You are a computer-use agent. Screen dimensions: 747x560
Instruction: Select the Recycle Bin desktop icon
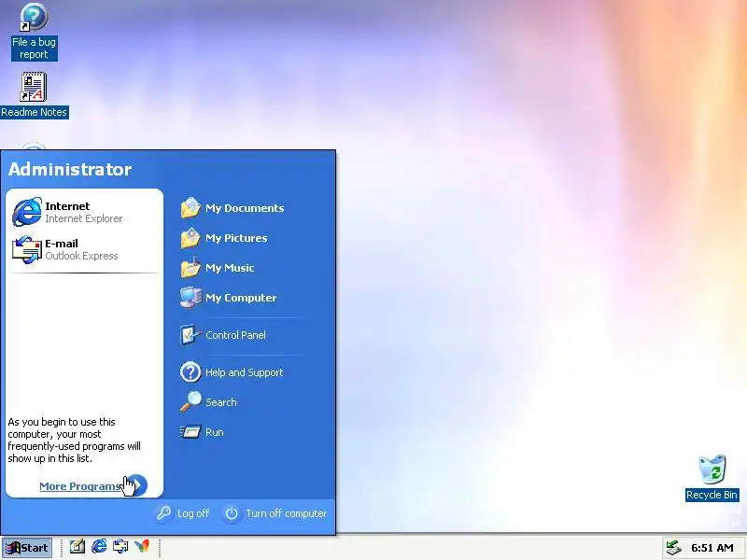click(712, 478)
